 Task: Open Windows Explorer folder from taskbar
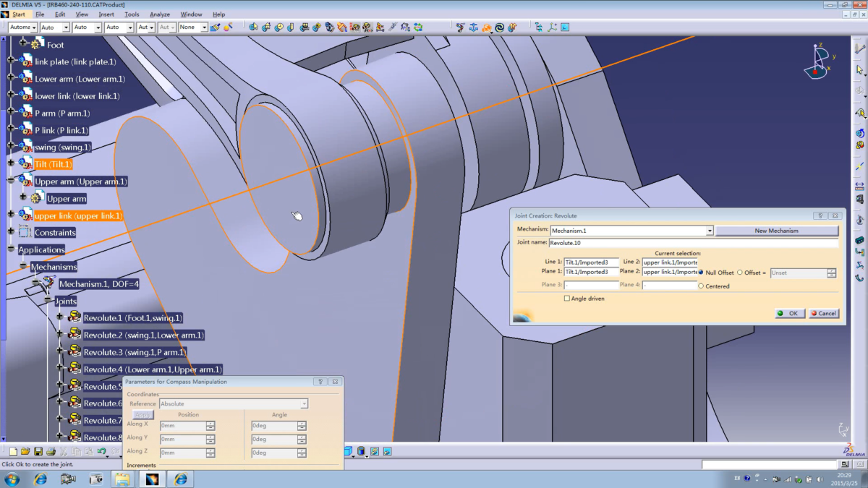pos(123,479)
